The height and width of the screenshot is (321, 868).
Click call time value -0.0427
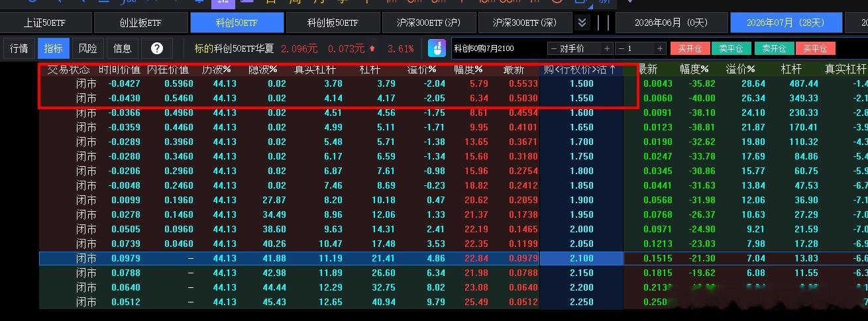click(x=125, y=83)
